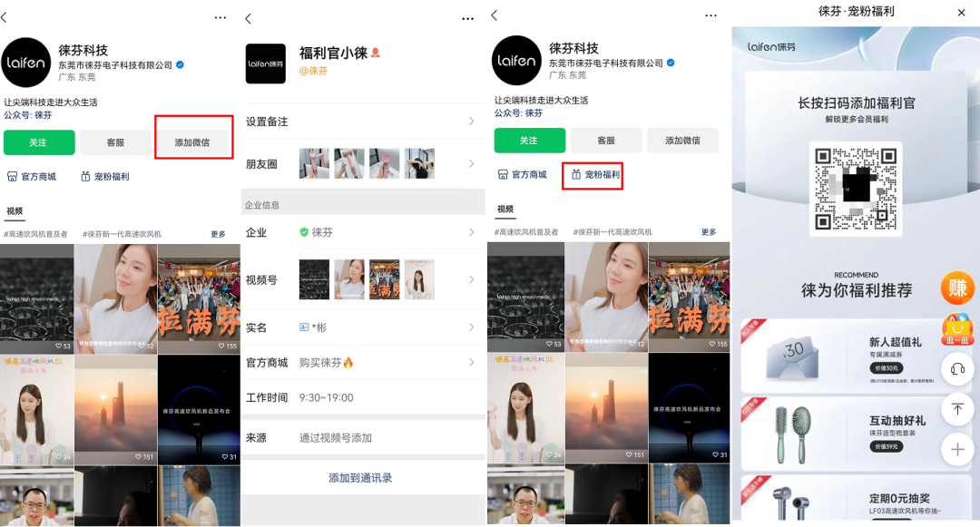Open three-dot menu on contact page
The width and height of the screenshot is (980, 527).
coord(467,19)
